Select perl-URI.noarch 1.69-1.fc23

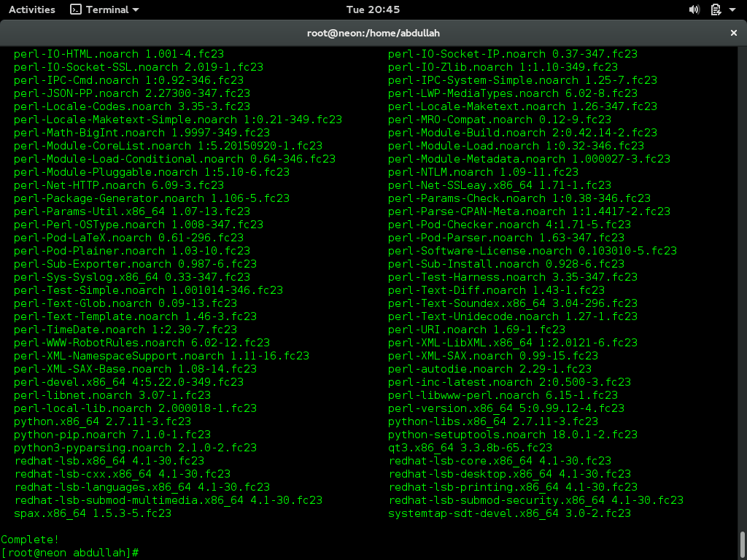[x=476, y=330]
